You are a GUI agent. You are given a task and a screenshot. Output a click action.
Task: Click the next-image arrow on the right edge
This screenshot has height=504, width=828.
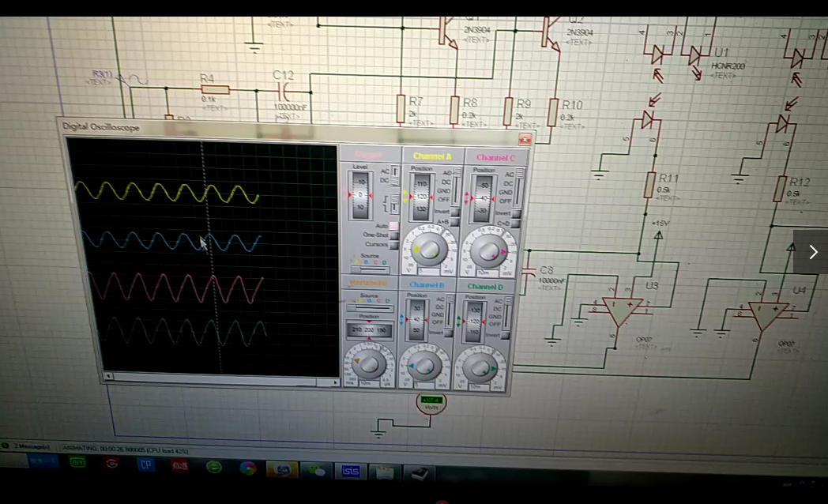[x=813, y=252]
